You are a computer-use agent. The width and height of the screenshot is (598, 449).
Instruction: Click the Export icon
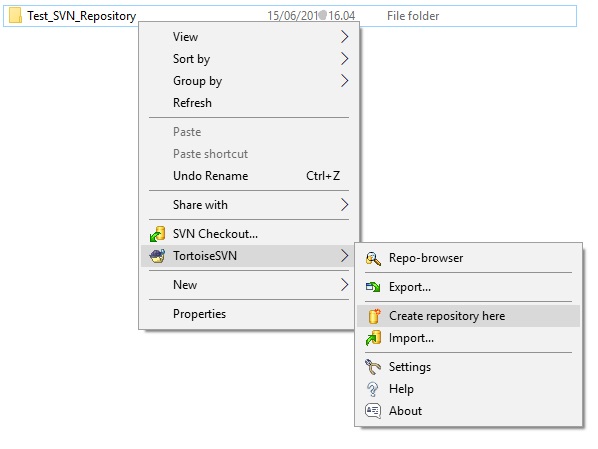373,287
